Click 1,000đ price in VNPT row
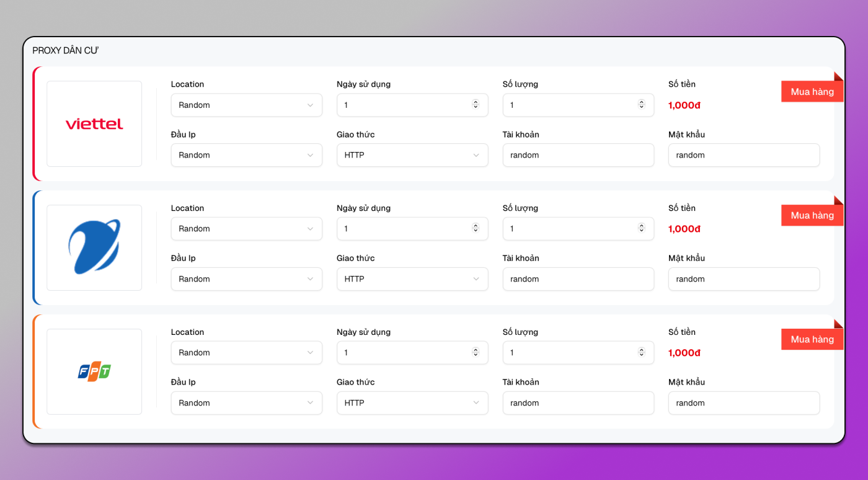The height and width of the screenshot is (480, 868). [684, 229]
